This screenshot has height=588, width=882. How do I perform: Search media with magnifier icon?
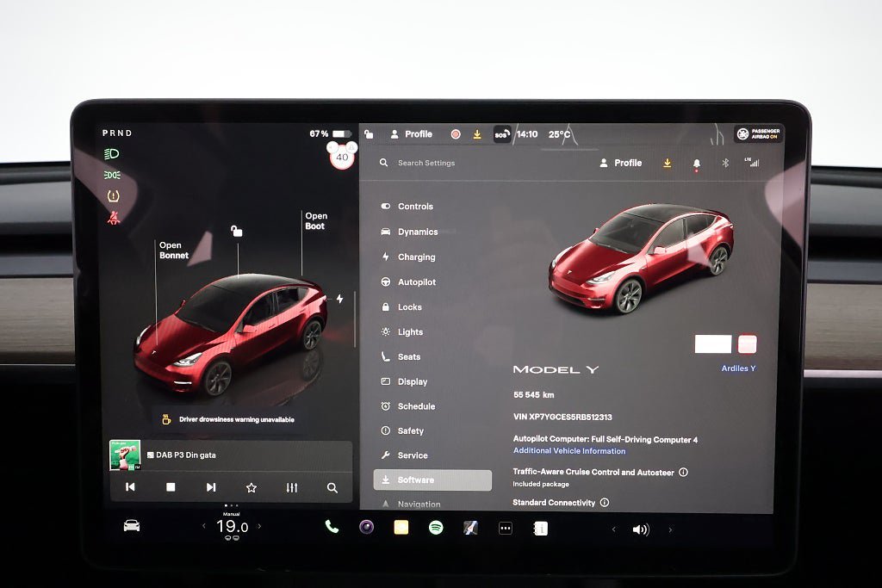click(x=332, y=488)
